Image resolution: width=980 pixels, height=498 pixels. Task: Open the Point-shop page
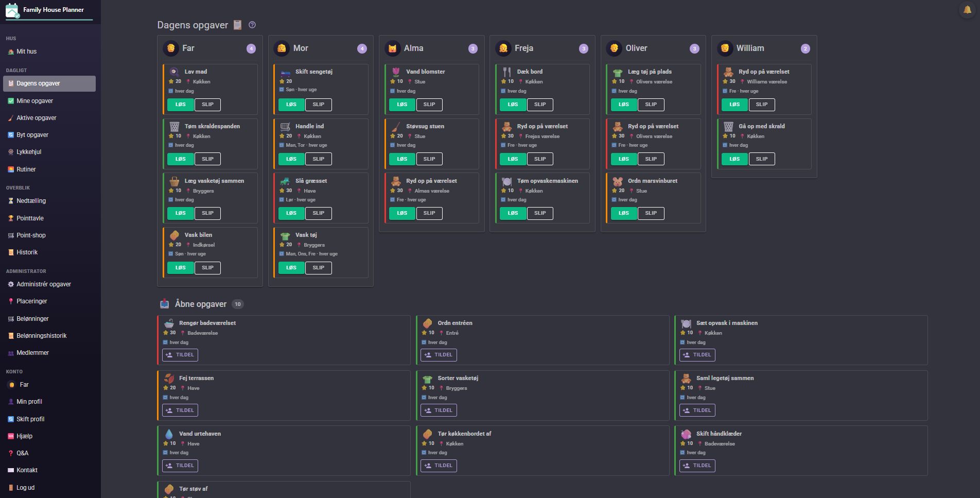49,235
